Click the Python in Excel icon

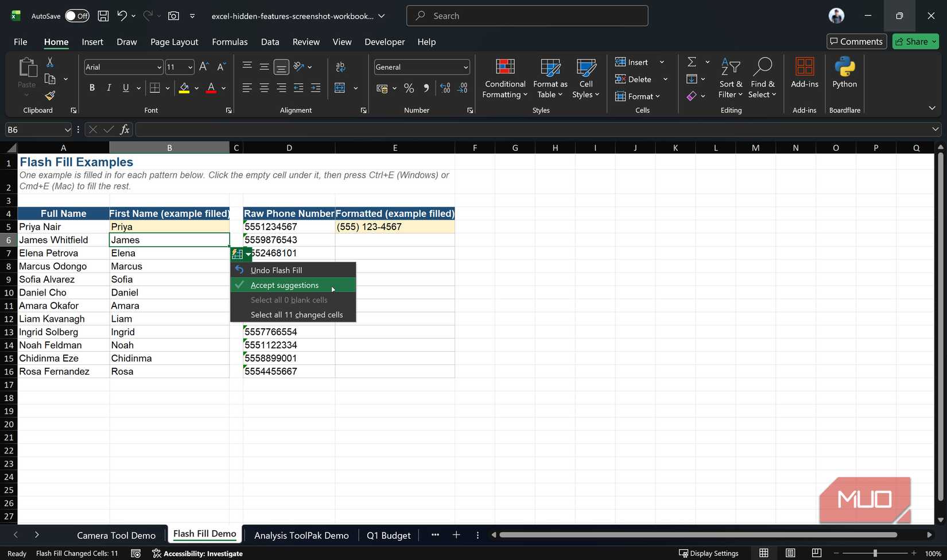845,67
